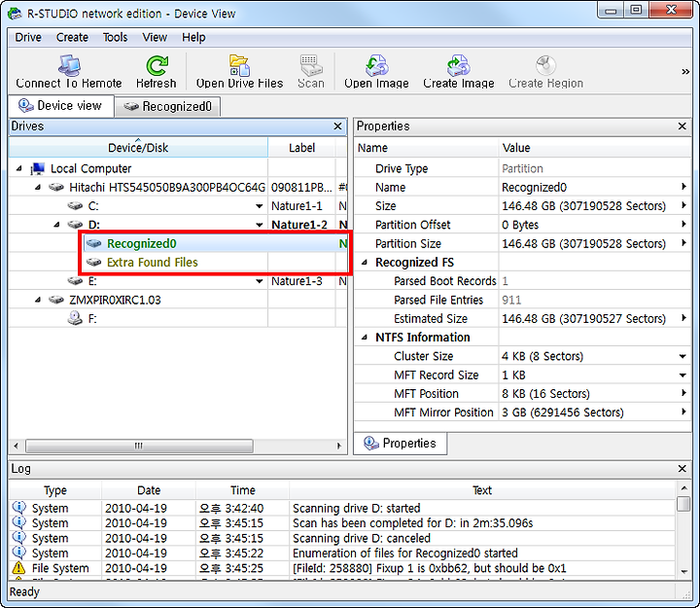Open the D: drive dropdown arrow
The width and height of the screenshot is (700, 608).
pos(259,225)
